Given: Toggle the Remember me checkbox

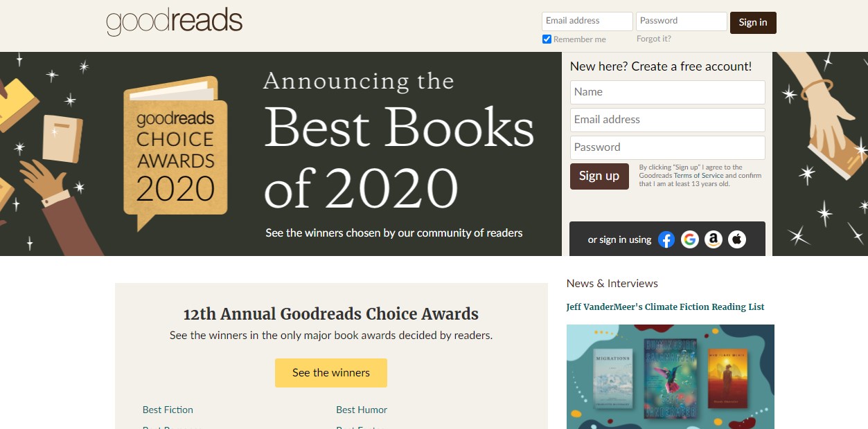Looking at the screenshot, I should (547, 39).
